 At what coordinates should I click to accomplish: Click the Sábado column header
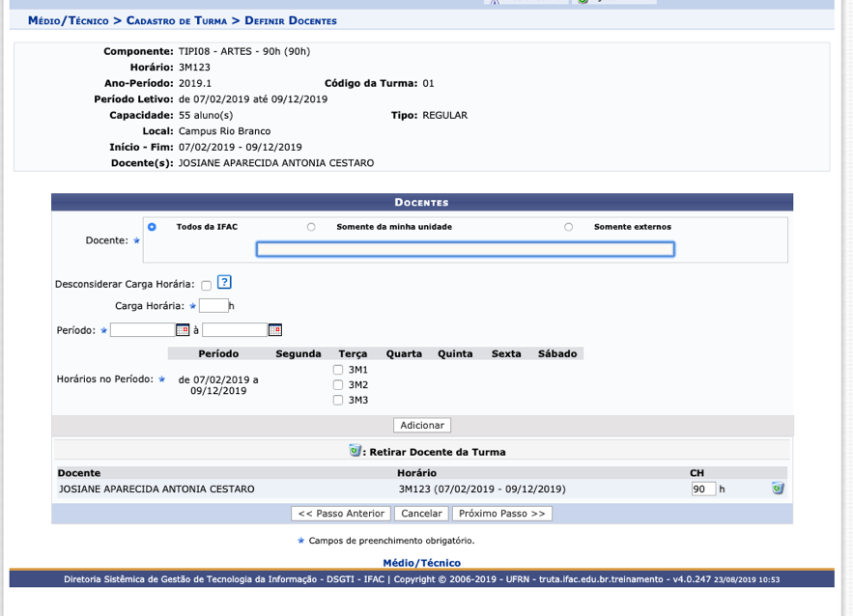[557, 354]
